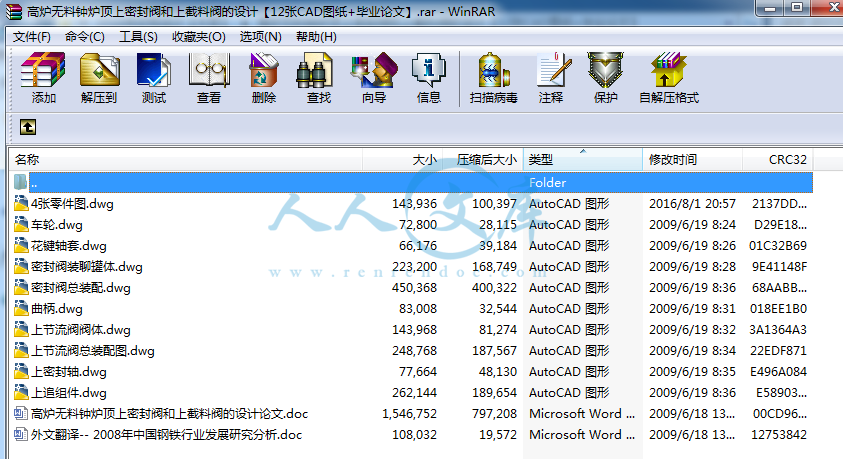843x459 pixels.
Task: Click the size value 1,546,752
Action: tap(410, 414)
